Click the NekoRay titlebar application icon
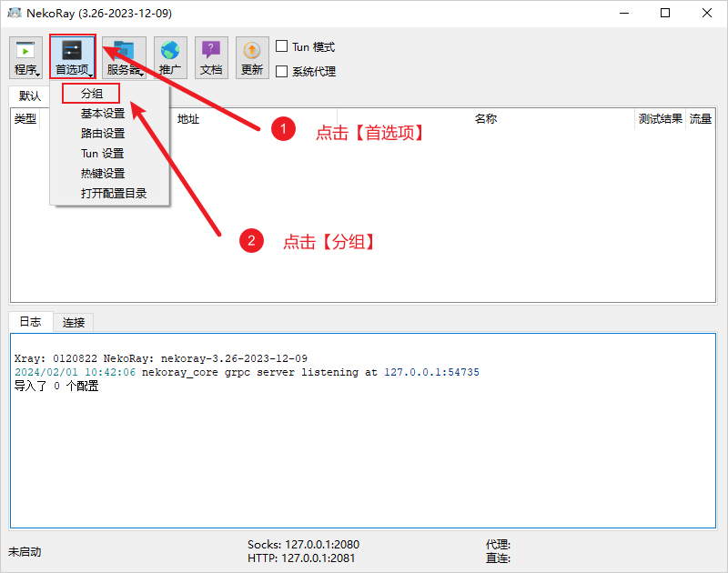728x573 pixels. 13,13
